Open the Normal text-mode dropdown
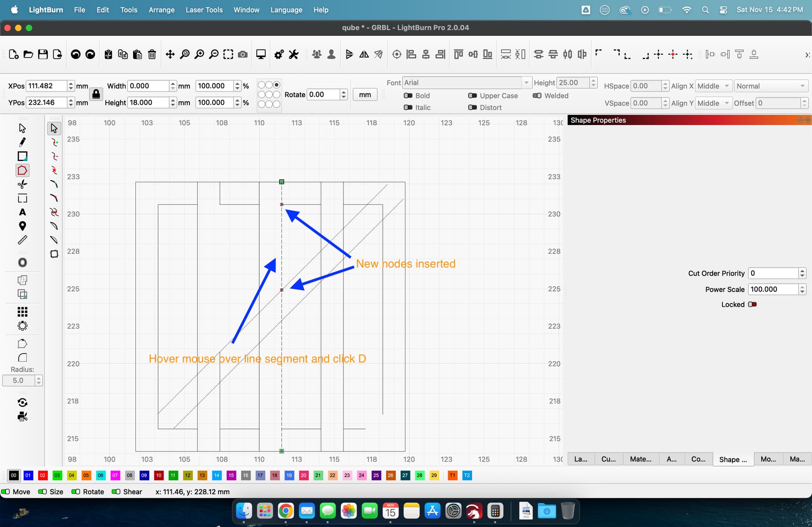 pyautogui.click(x=770, y=86)
